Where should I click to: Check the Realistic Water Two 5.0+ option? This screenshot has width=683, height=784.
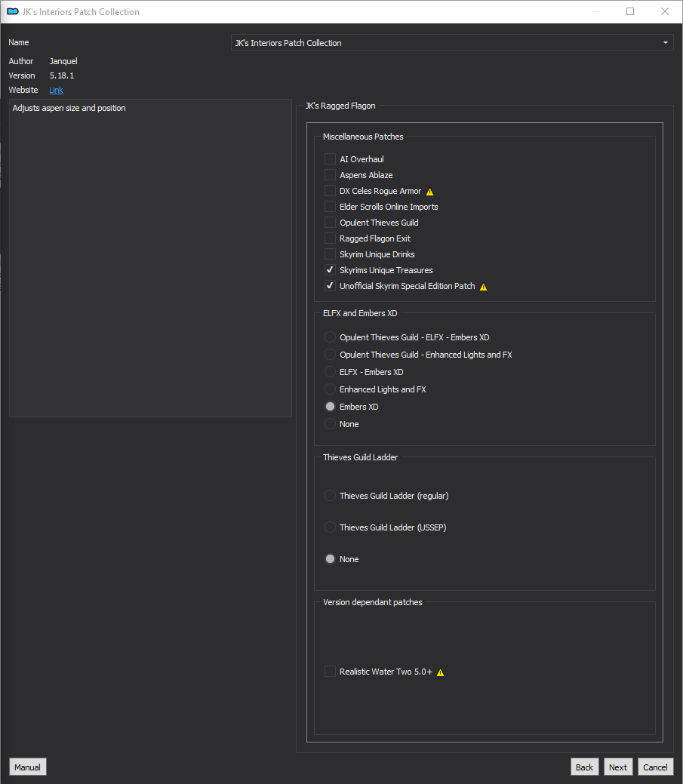(330, 672)
